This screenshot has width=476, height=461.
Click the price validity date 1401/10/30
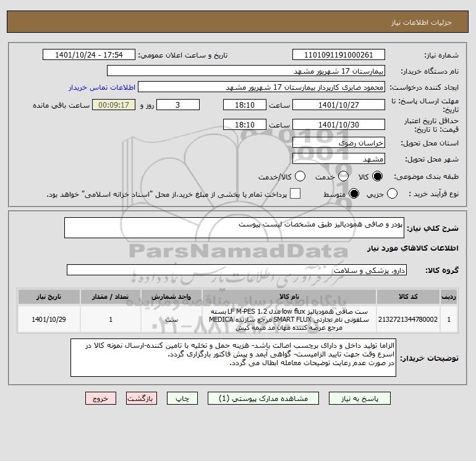[339, 124]
